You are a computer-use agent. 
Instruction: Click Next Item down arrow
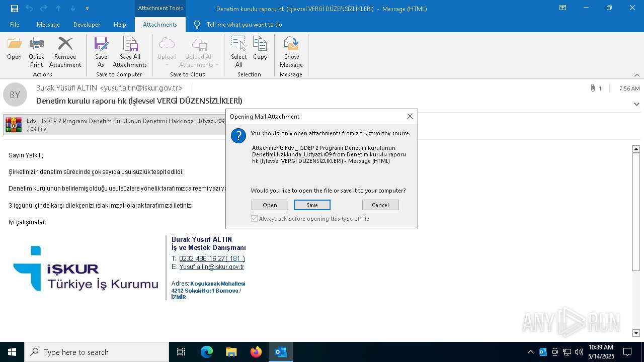pyautogui.click(x=73, y=9)
